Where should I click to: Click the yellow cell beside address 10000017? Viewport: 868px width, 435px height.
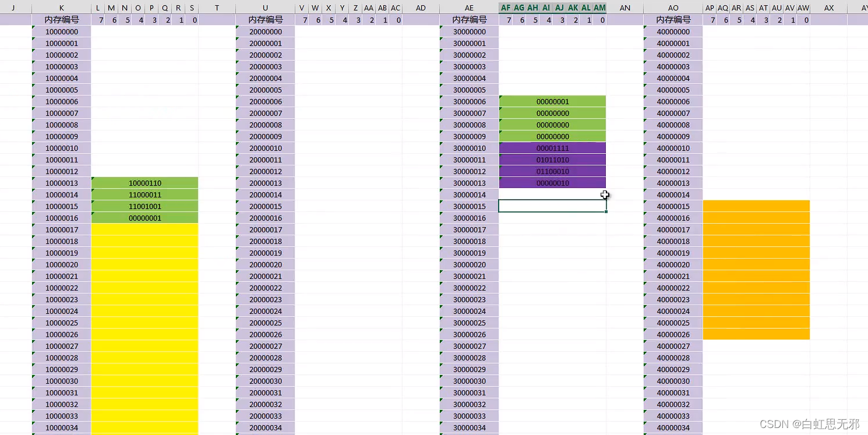(x=145, y=229)
